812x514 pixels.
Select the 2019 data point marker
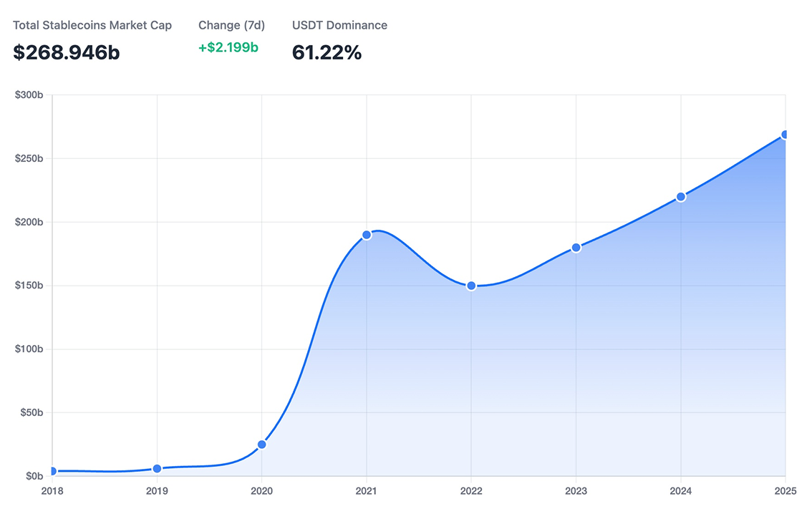tap(157, 469)
